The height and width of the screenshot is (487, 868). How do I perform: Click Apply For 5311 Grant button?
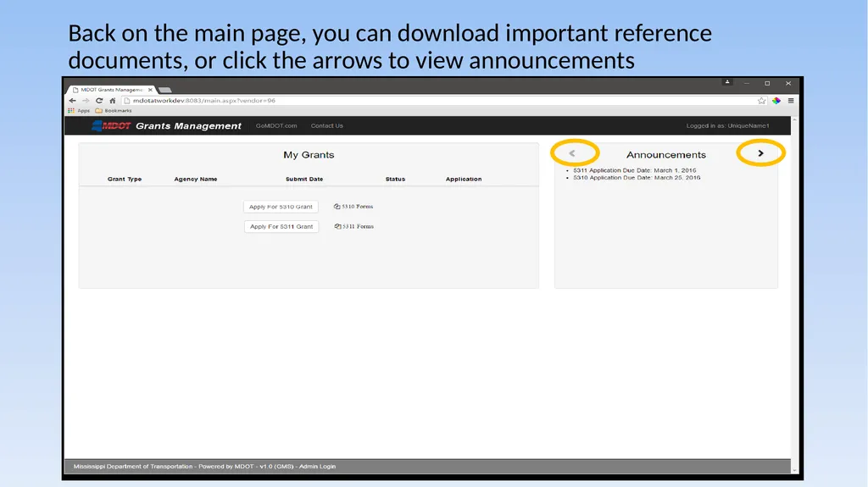coord(281,226)
